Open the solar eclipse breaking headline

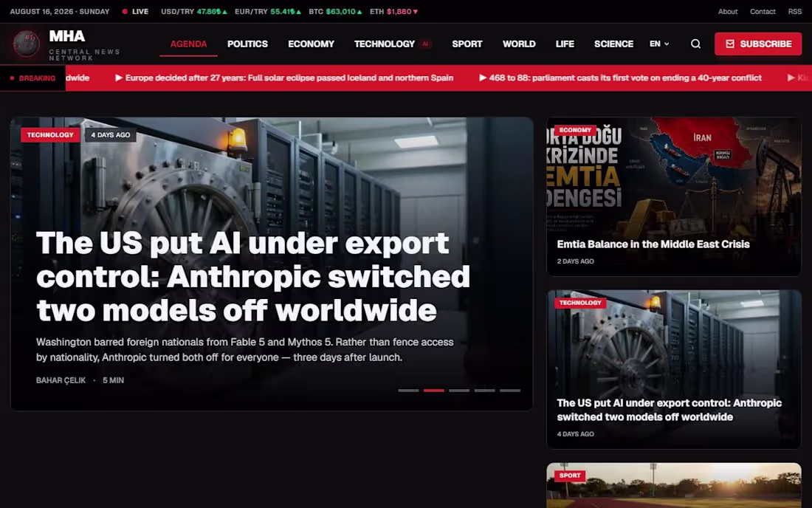tap(284, 78)
